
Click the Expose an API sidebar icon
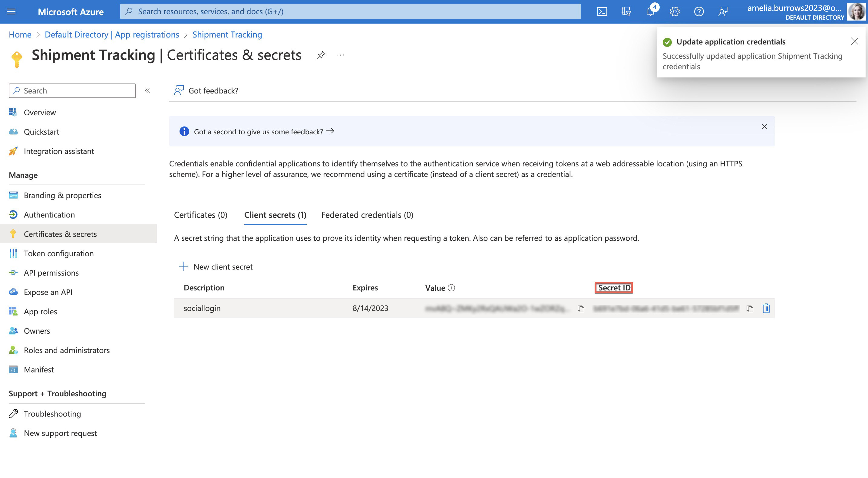(13, 291)
